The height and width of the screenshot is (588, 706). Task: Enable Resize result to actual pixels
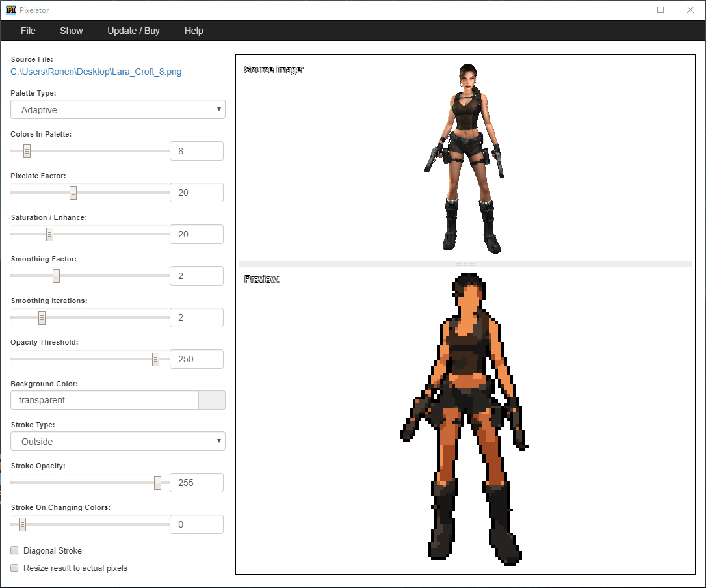(x=15, y=568)
